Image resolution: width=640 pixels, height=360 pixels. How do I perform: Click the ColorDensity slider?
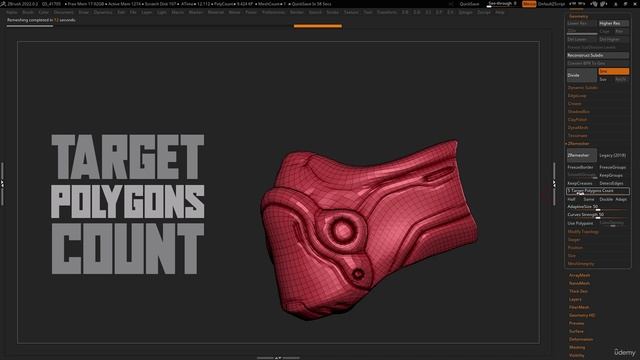(613, 223)
